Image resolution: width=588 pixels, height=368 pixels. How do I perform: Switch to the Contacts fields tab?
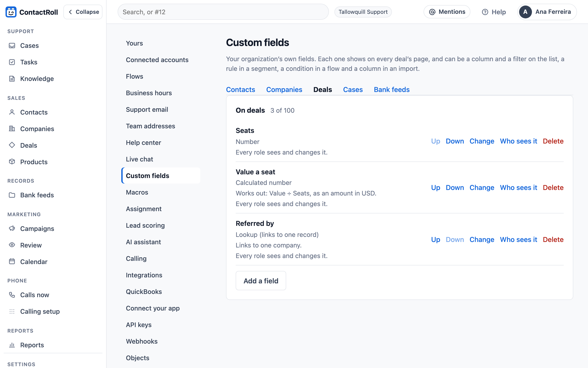(240, 89)
